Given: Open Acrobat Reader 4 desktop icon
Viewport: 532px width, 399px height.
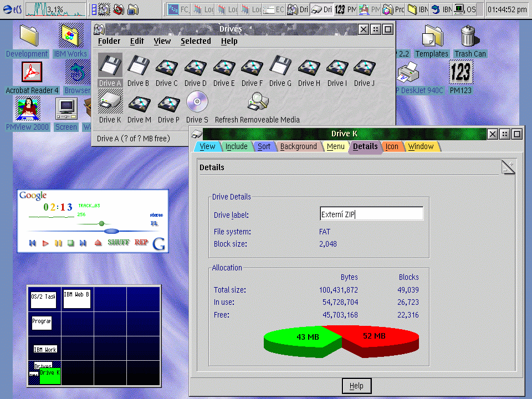Looking at the screenshot, I should 32,73.
